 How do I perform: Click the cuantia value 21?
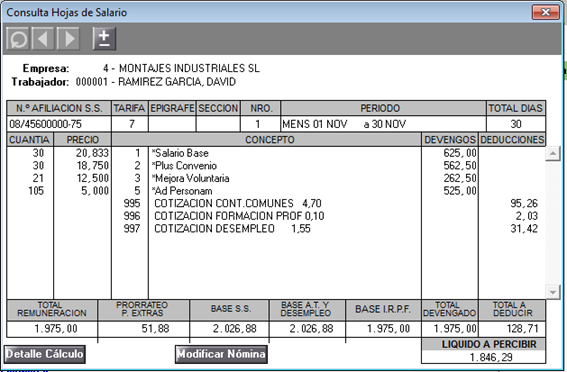[38, 178]
